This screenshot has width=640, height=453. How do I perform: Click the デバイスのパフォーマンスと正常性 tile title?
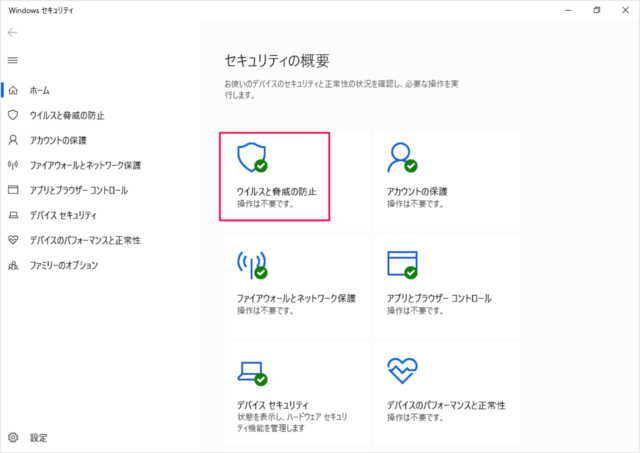pos(446,405)
